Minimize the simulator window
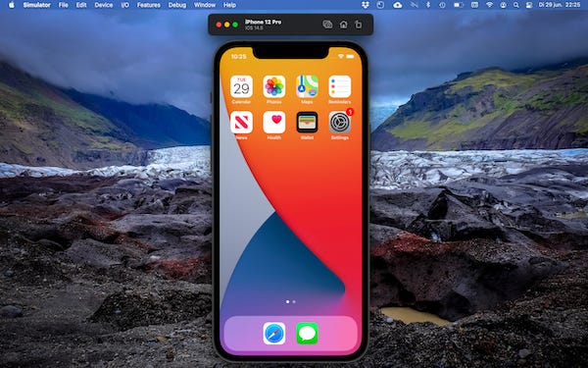This screenshot has width=588, height=368. 227,25
